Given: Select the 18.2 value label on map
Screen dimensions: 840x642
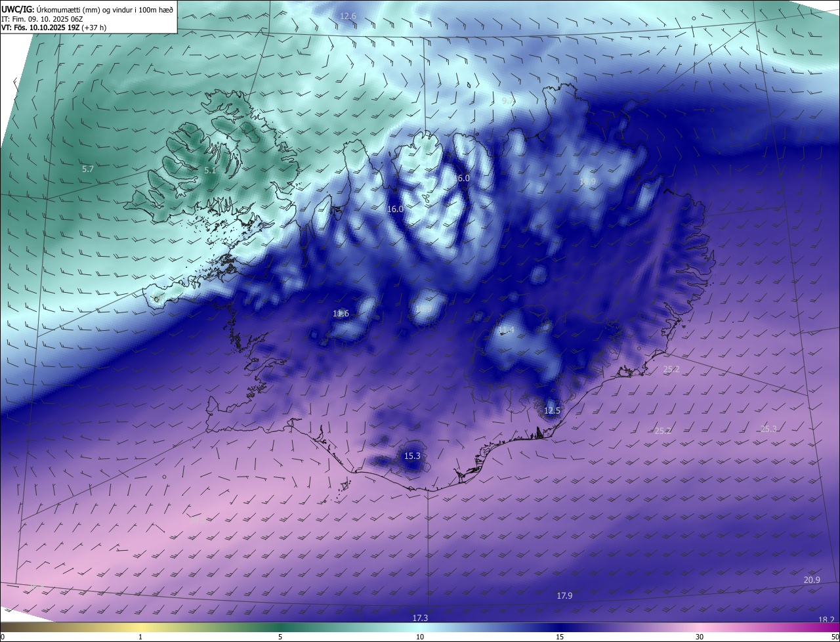Looking at the screenshot, I should pyautogui.click(x=826, y=620).
